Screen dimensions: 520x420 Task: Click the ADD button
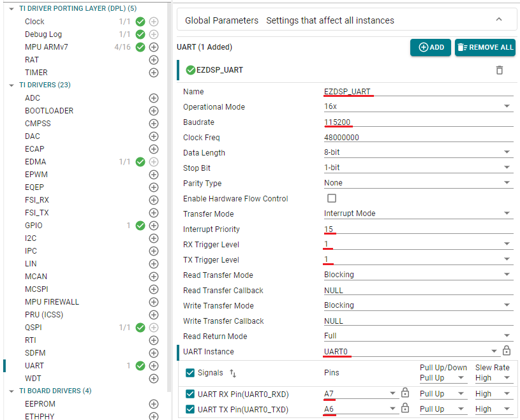point(431,47)
